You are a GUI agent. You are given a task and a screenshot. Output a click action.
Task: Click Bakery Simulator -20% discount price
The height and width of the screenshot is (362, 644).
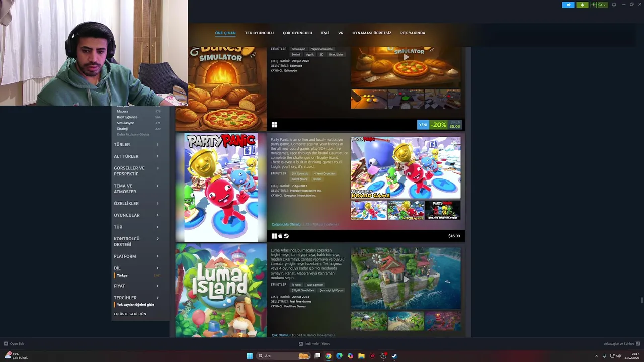click(439, 125)
